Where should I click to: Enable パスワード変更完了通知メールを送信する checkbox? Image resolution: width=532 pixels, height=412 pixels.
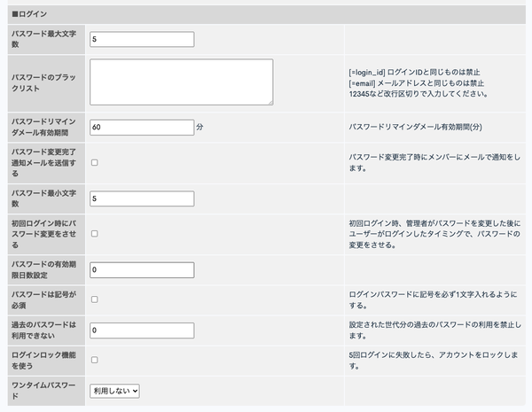coord(95,163)
